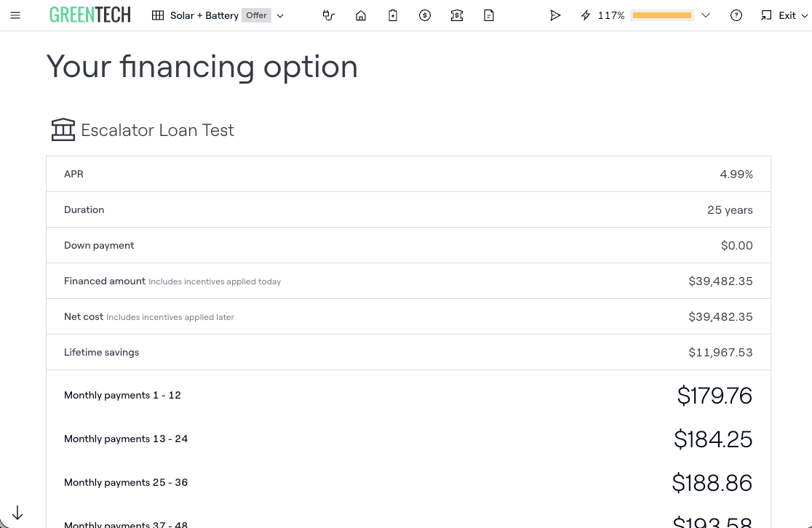Expand the Solar + Battery offer dropdown
The image size is (812, 528).
tap(281, 16)
